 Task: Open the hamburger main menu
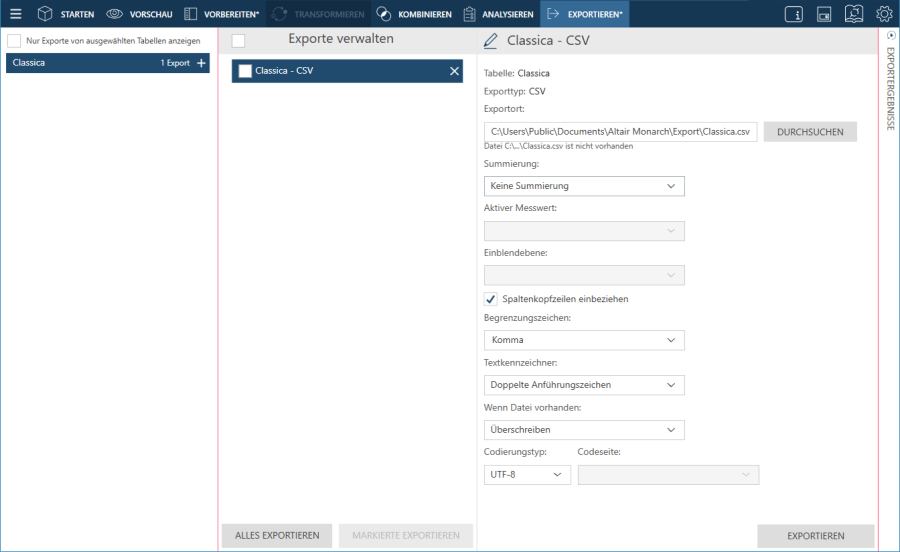pyautogui.click(x=15, y=14)
